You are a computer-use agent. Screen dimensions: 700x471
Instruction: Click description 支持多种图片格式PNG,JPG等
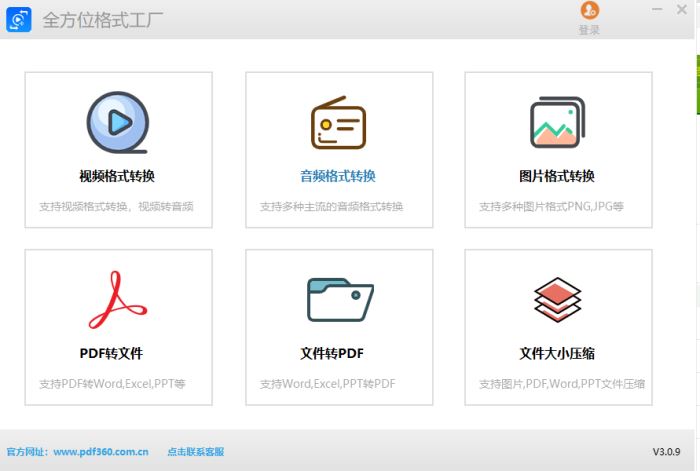coord(551,206)
